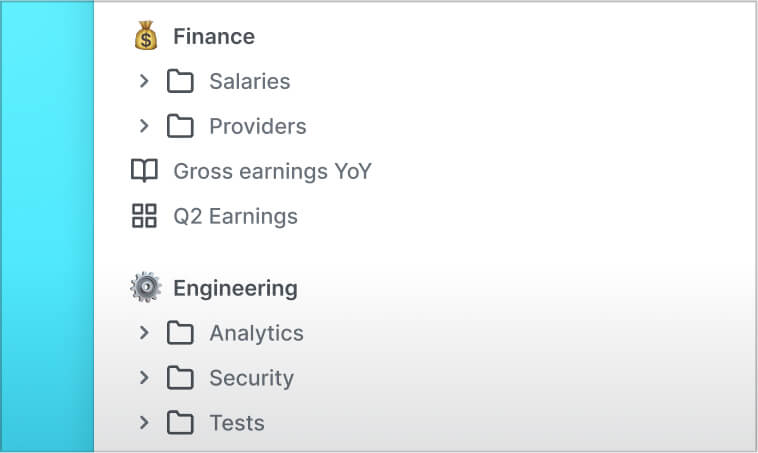This screenshot has width=758, height=453.
Task: Expand the Salaries folder chevron
Action: 144,81
